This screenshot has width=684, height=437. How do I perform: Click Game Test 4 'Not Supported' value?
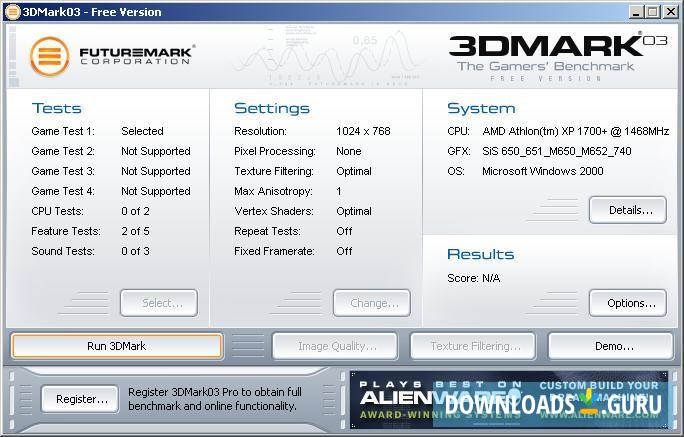[156, 191]
